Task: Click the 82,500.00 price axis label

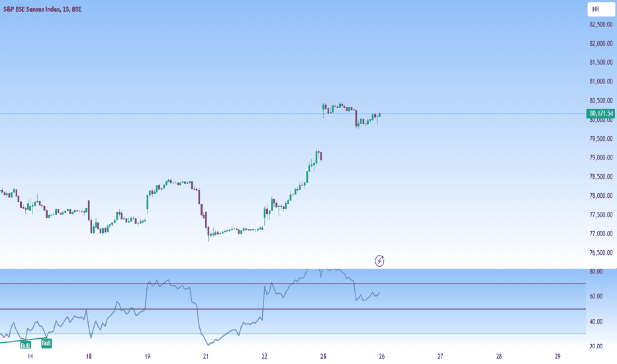Action: 601,24
